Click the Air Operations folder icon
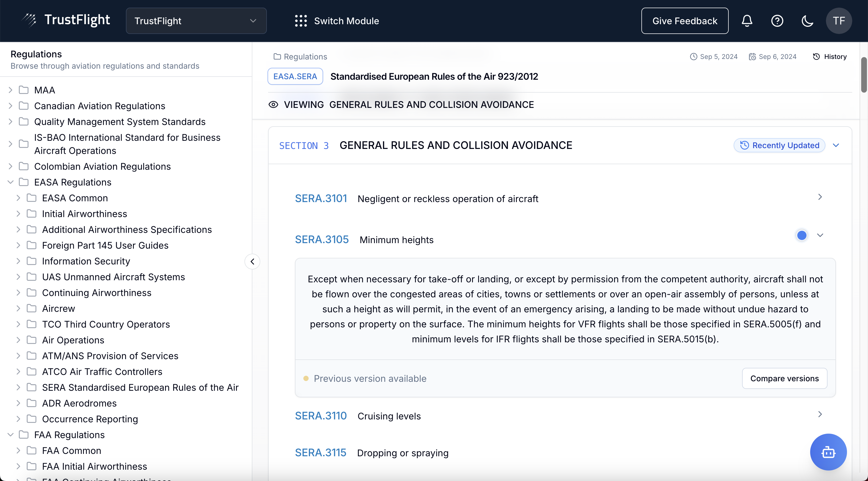The height and width of the screenshot is (481, 868). (32, 340)
